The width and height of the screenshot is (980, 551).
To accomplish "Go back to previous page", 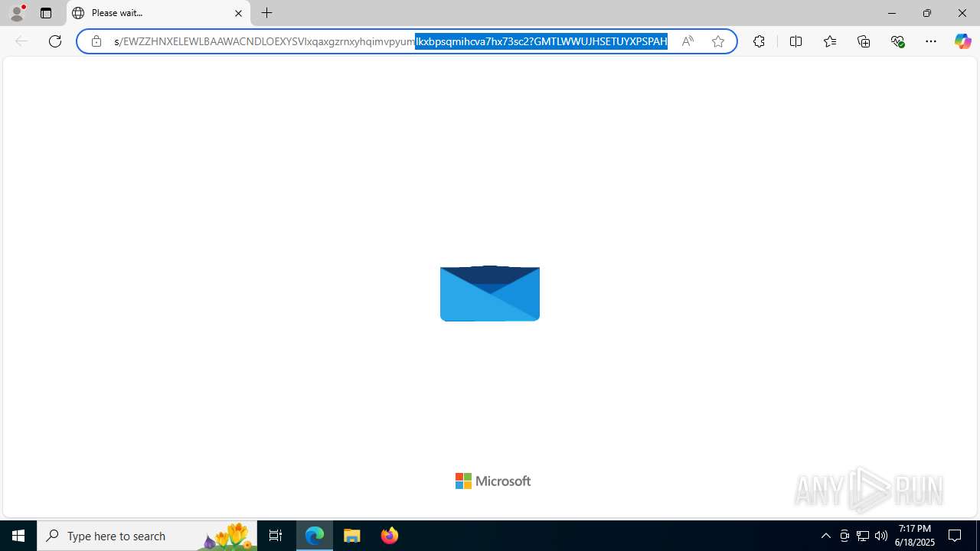I will coord(21,41).
